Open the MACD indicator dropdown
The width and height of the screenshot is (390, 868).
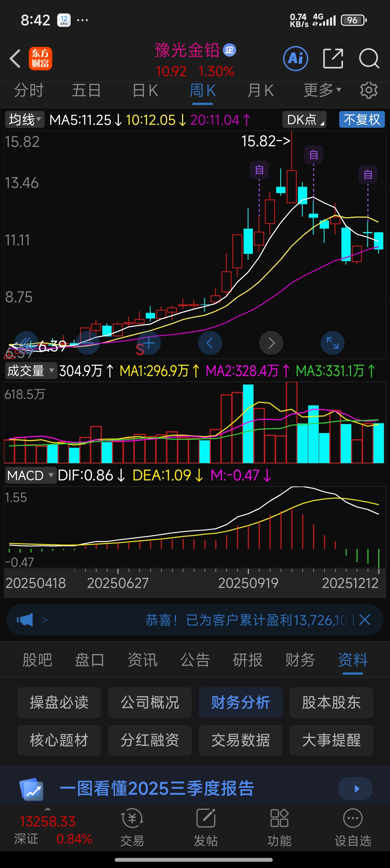pyautogui.click(x=31, y=475)
